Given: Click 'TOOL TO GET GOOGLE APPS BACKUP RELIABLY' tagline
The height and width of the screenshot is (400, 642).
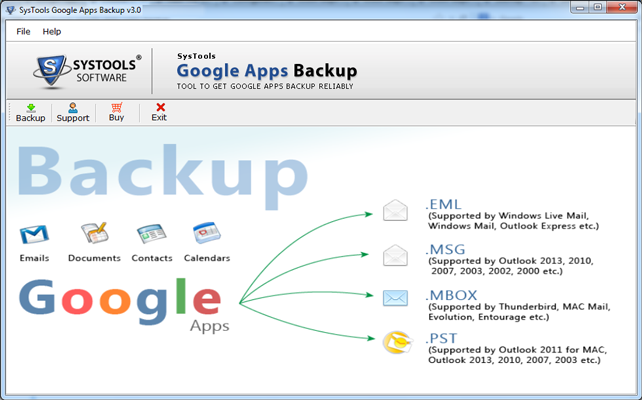Looking at the screenshot, I should pos(265,86).
